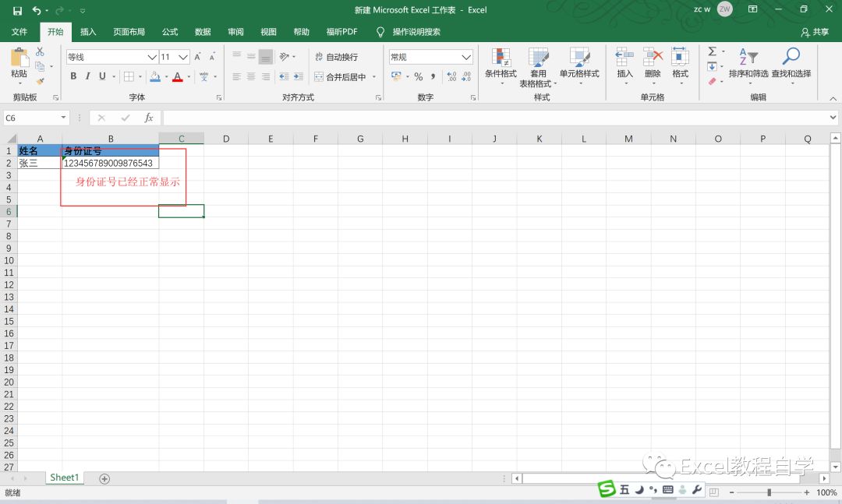842x504 pixels.
Task: Click the Cut scissors icon
Action: [x=40, y=52]
